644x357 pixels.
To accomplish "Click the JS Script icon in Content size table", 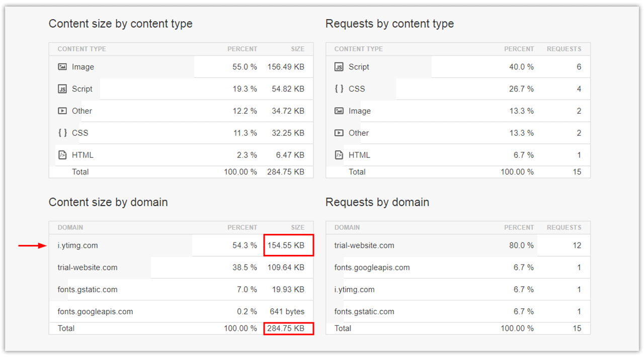I will click(x=62, y=88).
